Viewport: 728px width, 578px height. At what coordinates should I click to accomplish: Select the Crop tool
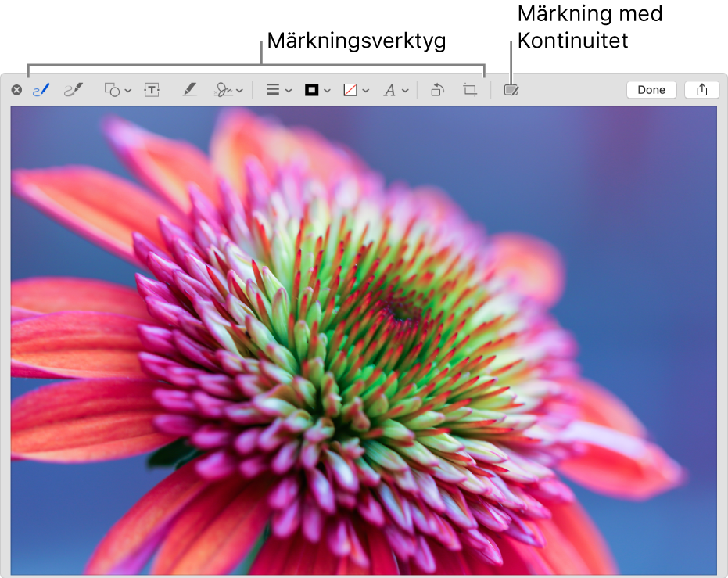click(x=470, y=90)
